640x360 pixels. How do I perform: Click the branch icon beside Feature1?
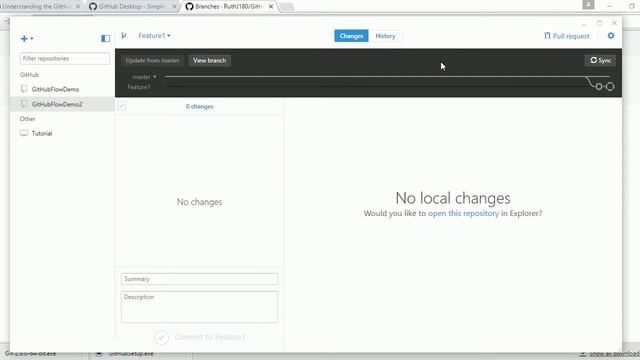pyautogui.click(x=124, y=36)
